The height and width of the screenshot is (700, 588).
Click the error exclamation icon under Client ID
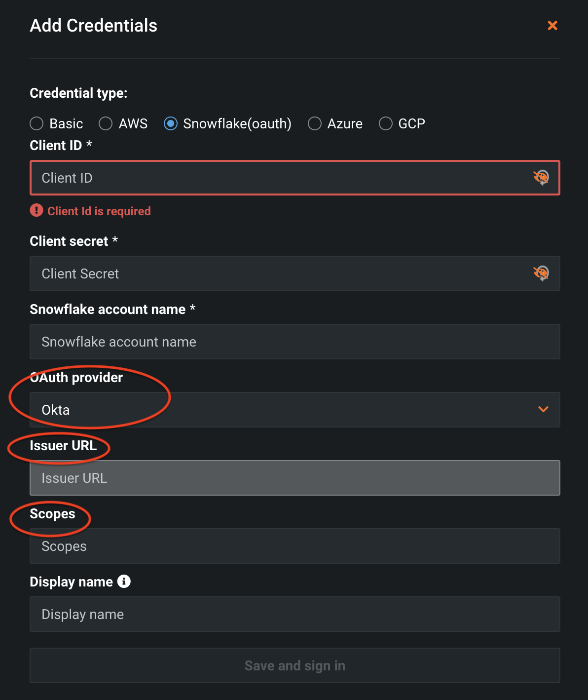point(36,211)
